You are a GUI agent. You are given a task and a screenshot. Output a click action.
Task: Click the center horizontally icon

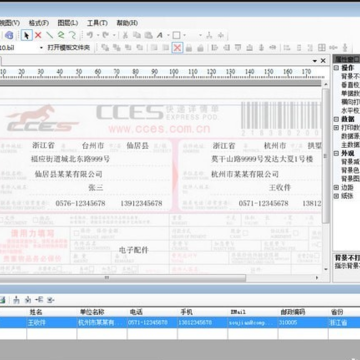[273, 48]
